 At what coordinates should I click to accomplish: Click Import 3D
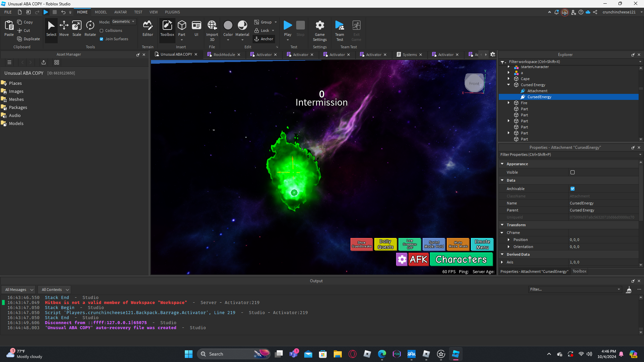coord(212,31)
